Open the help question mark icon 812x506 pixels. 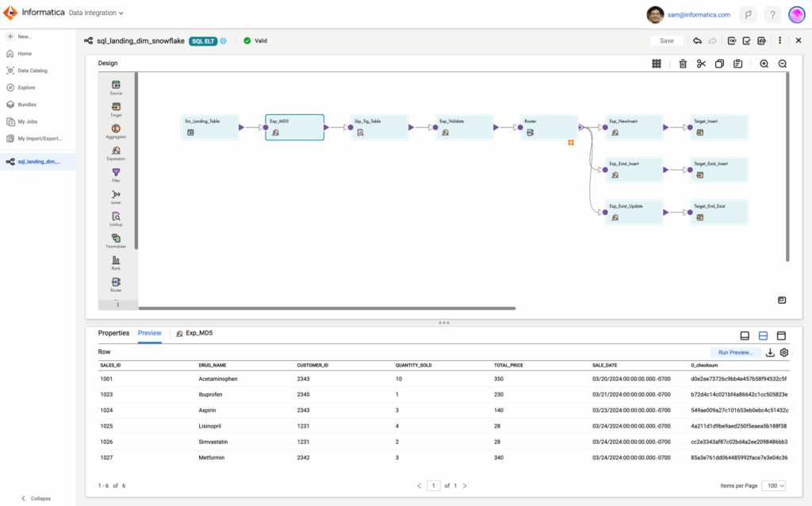point(772,15)
